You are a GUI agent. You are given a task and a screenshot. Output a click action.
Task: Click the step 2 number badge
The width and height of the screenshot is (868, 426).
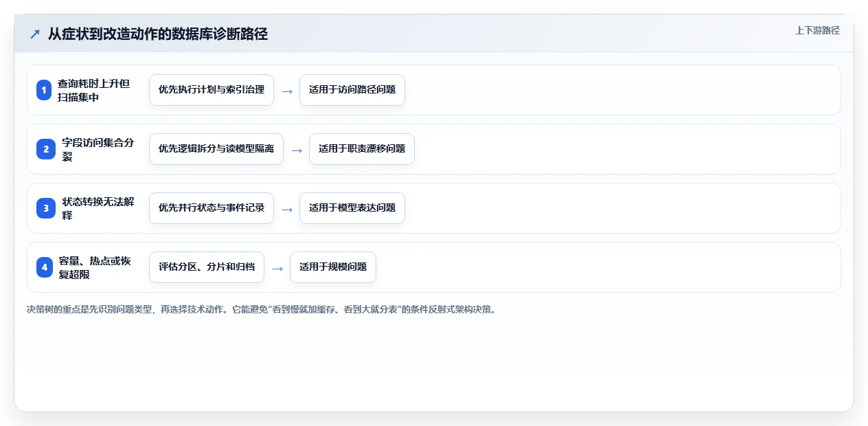(46, 149)
